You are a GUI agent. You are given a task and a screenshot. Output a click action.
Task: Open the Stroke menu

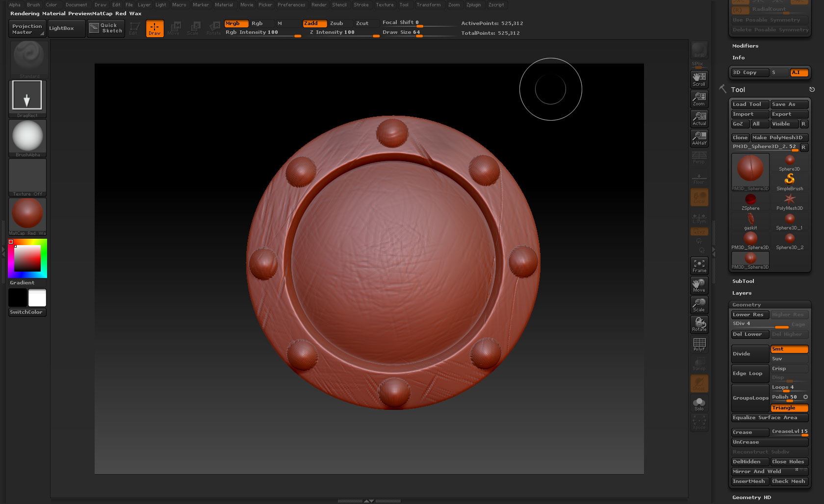pos(361,5)
